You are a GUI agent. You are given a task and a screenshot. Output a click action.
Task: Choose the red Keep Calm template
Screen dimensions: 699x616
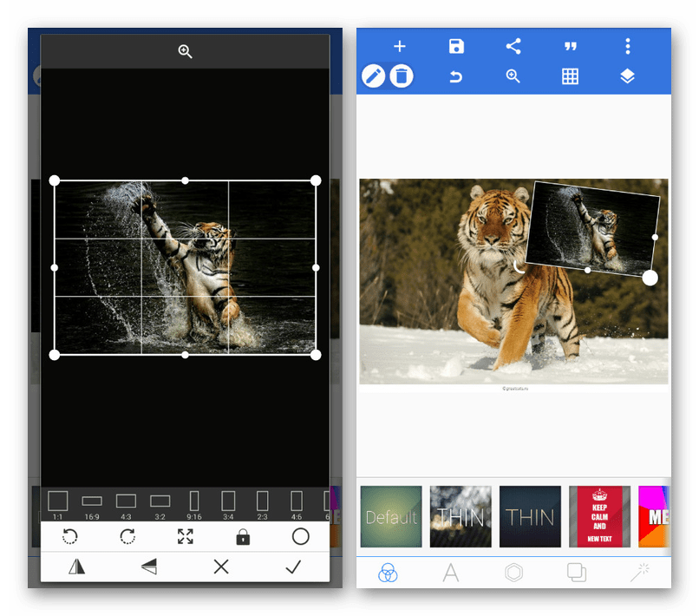[599, 516]
